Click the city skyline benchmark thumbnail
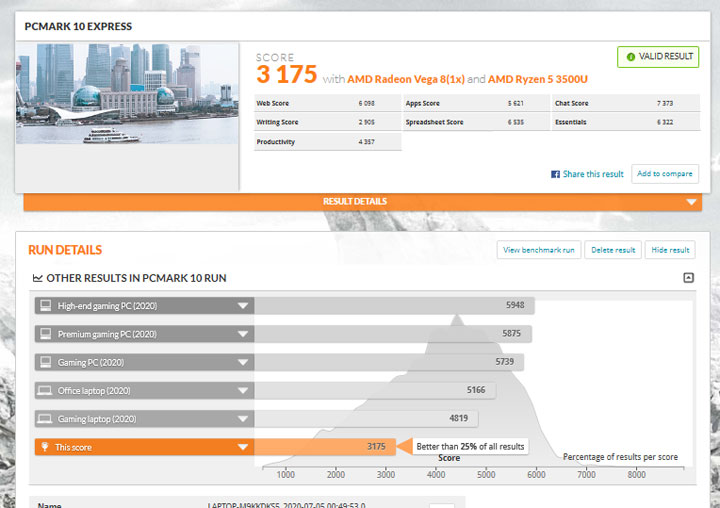Screen dimensions: 720x508 [127, 93]
